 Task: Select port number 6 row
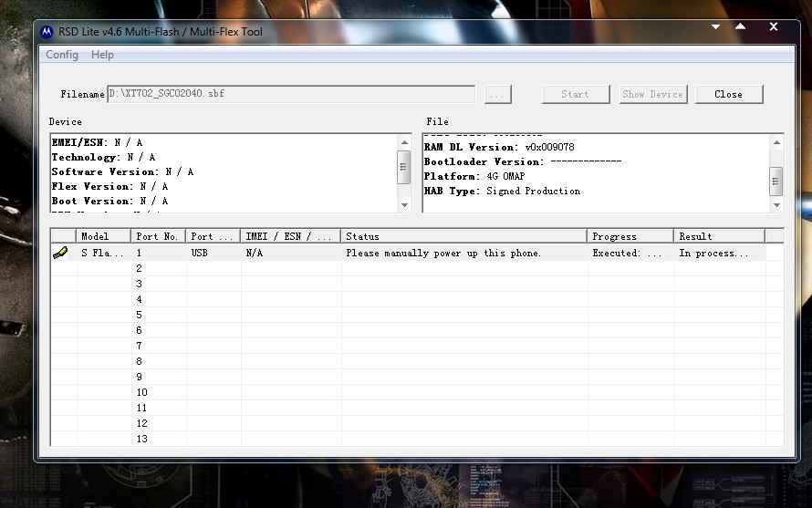pyautogui.click(x=417, y=330)
